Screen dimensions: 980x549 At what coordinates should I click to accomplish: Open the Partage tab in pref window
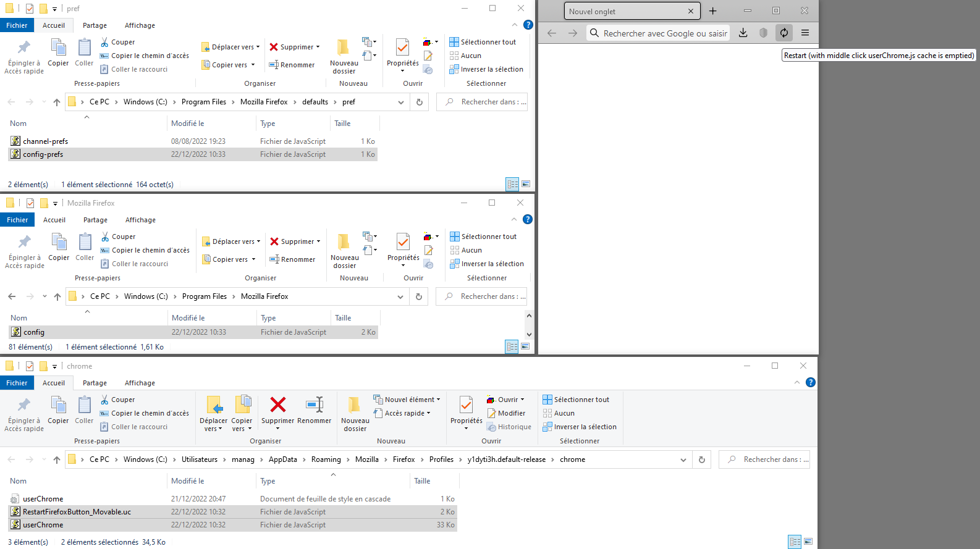(95, 25)
